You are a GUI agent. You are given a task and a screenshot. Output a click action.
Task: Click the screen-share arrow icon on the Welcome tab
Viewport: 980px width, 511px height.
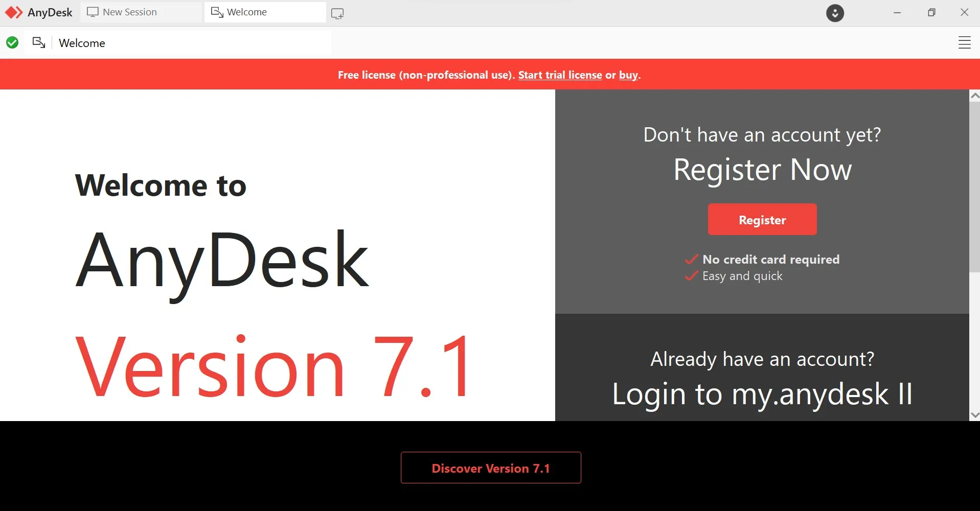216,12
